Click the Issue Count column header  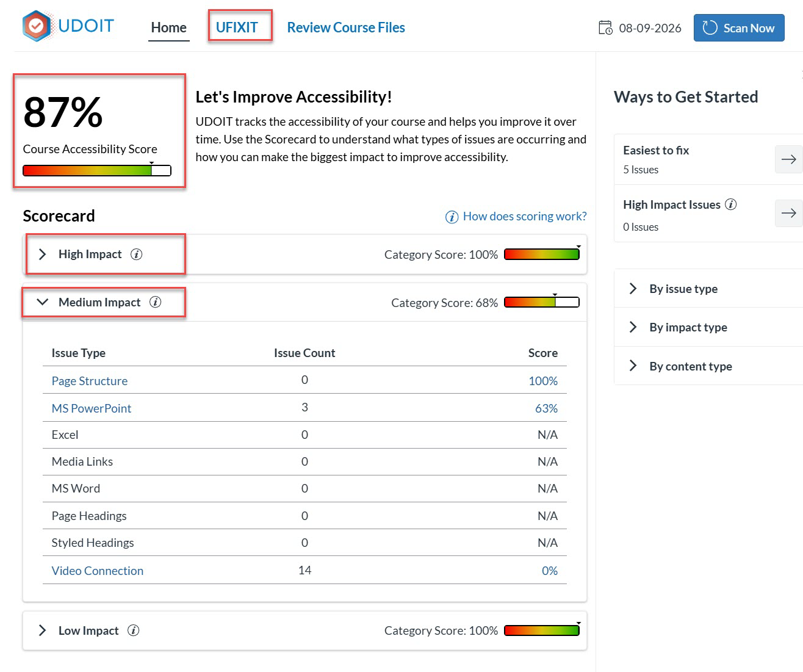coord(304,353)
